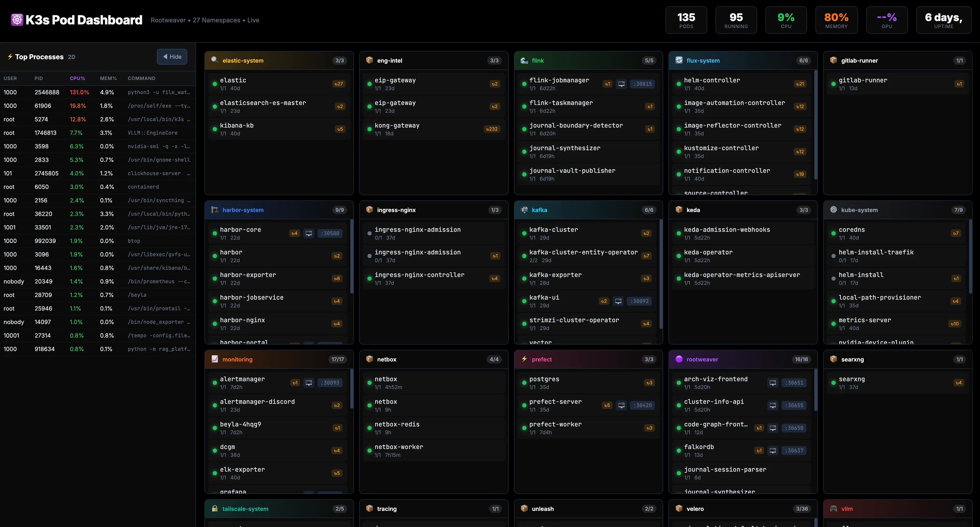Click the rootweaver purple circle icon
This screenshot has width=980, height=527.
click(x=679, y=359)
